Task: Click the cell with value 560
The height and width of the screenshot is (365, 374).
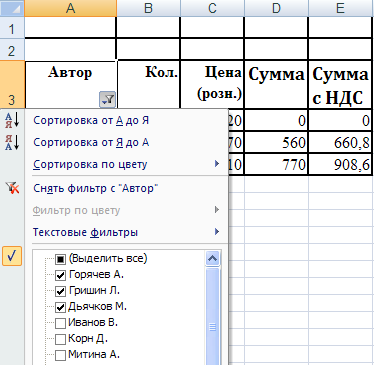Action: (276, 142)
